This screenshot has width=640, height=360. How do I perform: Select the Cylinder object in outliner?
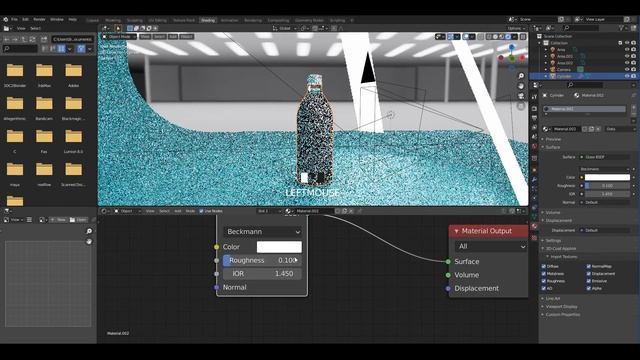(x=564, y=76)
